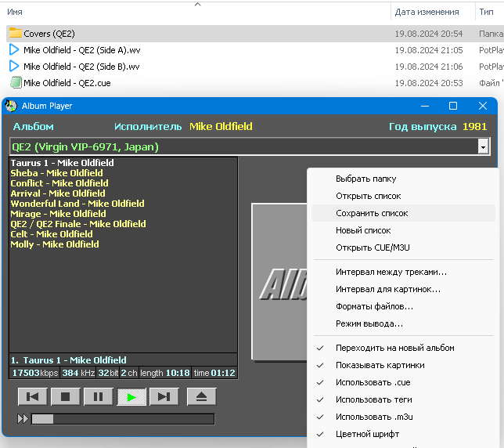Choose 'Выбрать папку' from menu
Image resolution: width=504 pixels, height=448 pixels.
pyautogui.click(x=403, y=179)
